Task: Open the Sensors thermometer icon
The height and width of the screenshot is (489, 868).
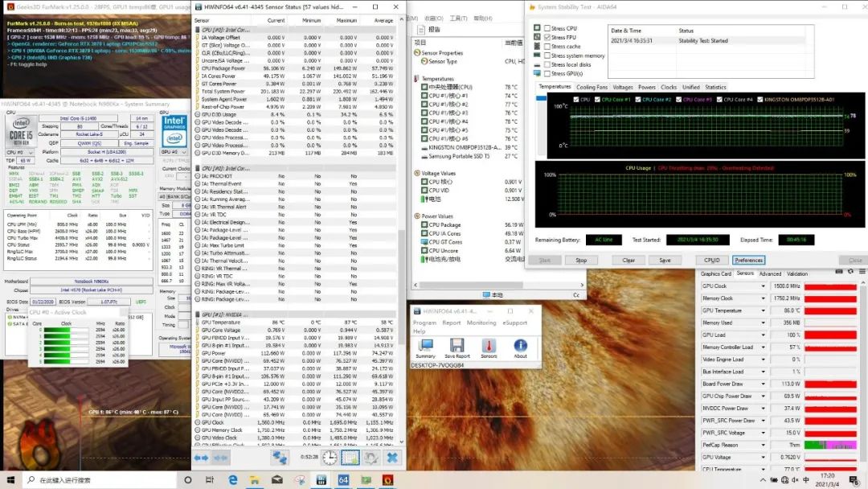Action: (489, 345)
